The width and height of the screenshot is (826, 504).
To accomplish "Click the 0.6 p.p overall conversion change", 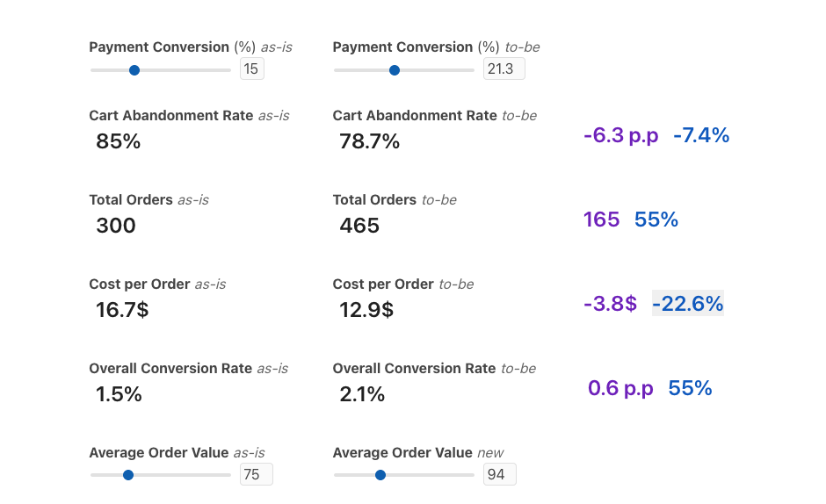I will pyautogui.click(x=620, y=388).
